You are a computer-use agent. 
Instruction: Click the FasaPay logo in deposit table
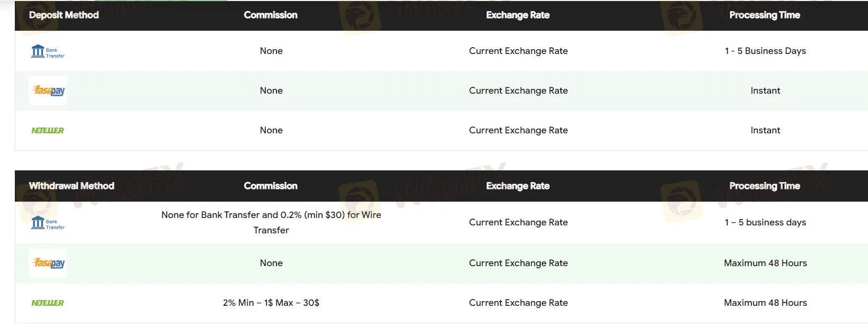pos(48,90)
